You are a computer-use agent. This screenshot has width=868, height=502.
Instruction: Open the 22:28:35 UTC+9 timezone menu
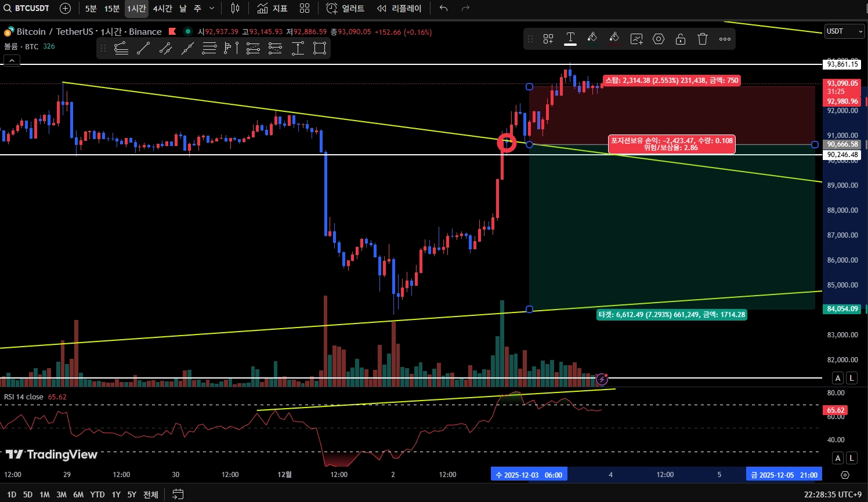tap(833, 494)
